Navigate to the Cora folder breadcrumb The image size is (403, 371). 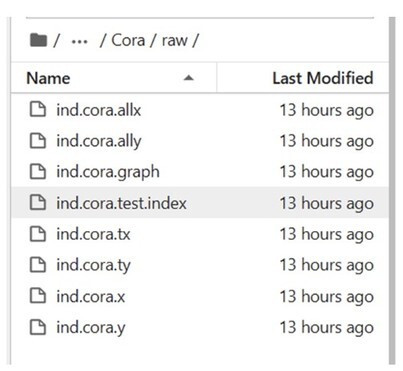pos(128,40)
